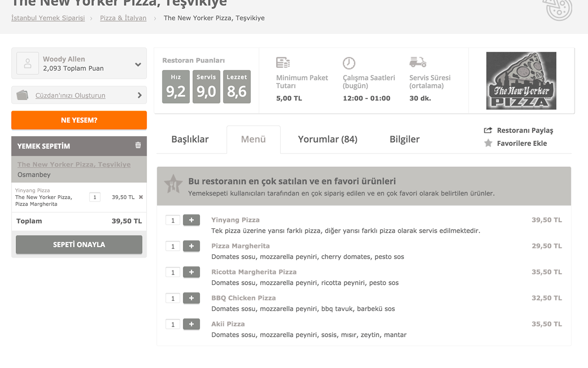
Task: Click the Minimum Paket Tutarı coins icon
Action: (283, 63)
